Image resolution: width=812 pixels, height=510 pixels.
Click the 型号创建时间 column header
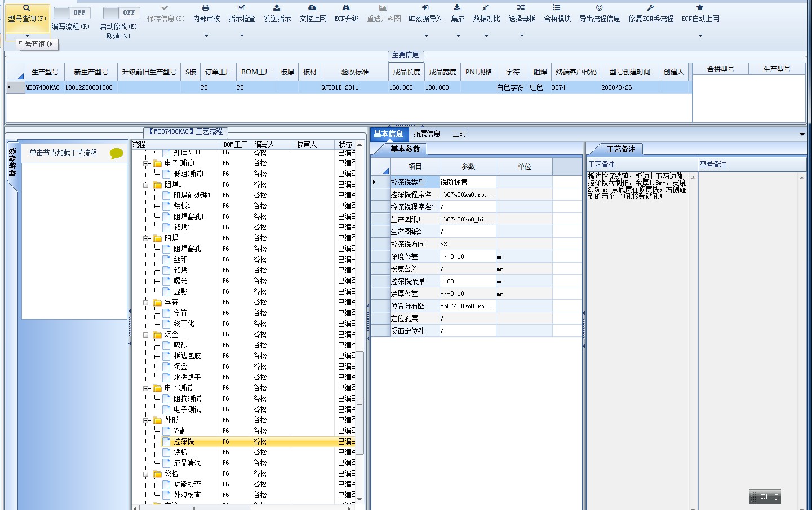click(x=629, y=72)
